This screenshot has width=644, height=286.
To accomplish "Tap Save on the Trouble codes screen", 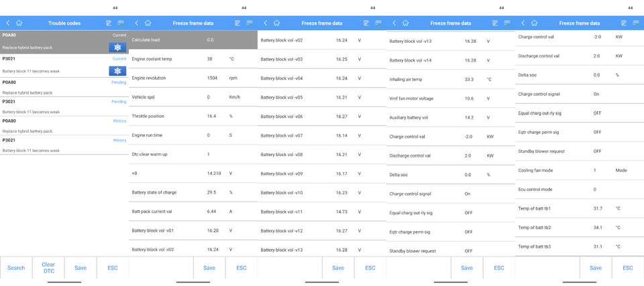I will 80,268.
